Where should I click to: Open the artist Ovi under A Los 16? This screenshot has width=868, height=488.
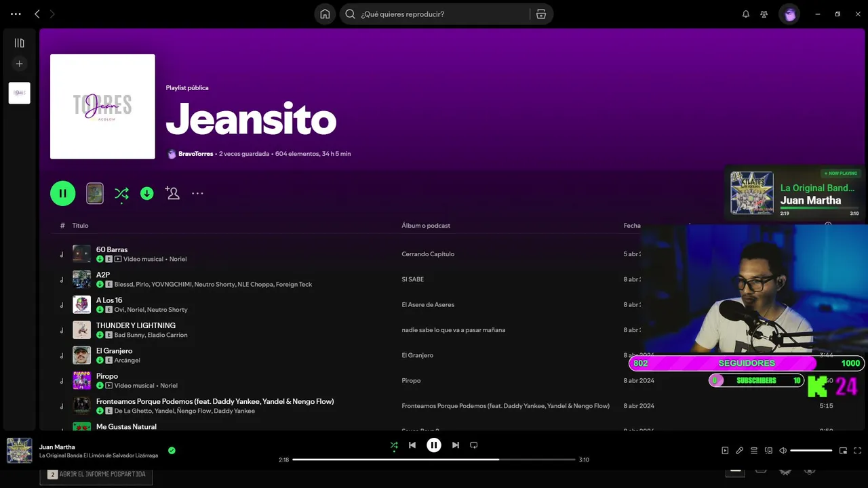[x=119, y=310]
